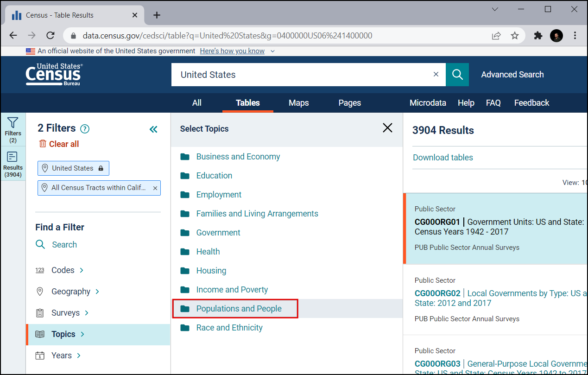This screenshot has height=375, width=588.
Task: Bookmark this page with star icon
Action: pyautogui.click(x=515, y=36)
